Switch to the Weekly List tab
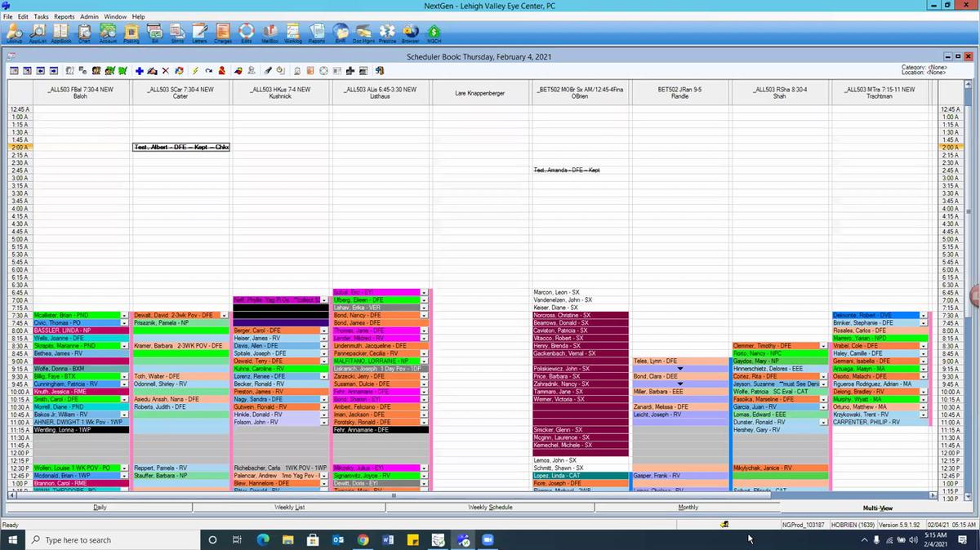980x550 pixels. point(289,507)
